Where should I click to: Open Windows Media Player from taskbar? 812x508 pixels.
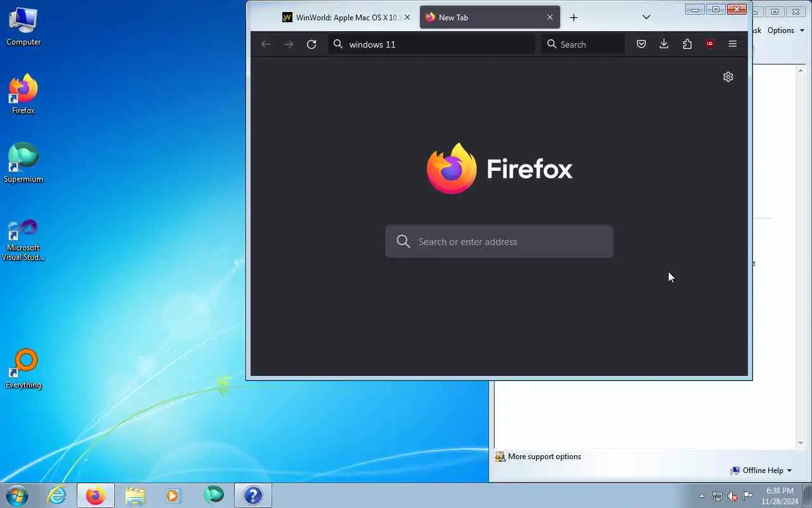(x=174, y=495)
